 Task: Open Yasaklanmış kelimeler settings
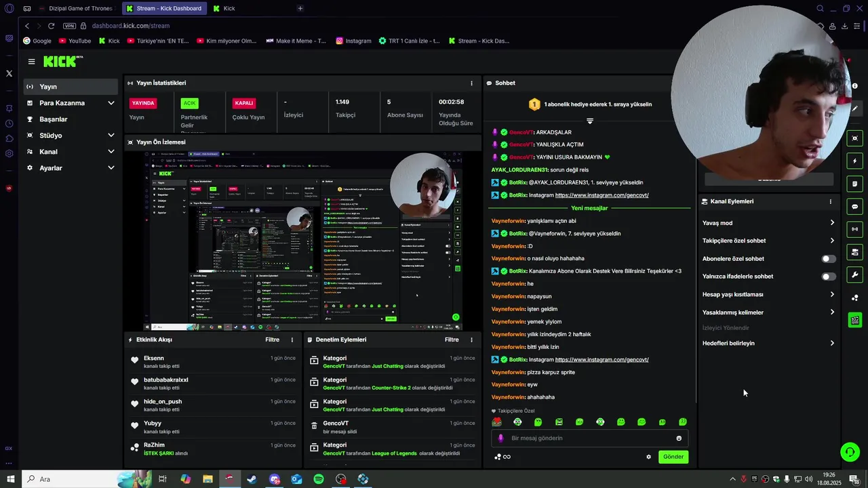click(x=769, y=312)
